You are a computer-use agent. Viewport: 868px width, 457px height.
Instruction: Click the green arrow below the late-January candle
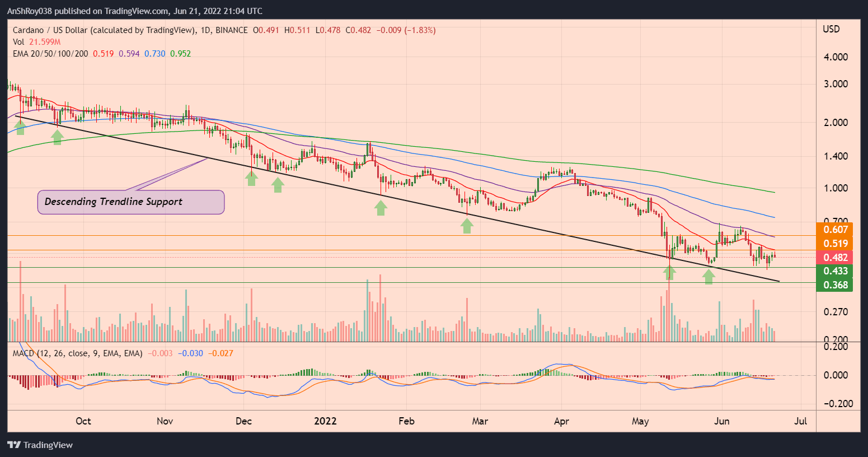380,208
